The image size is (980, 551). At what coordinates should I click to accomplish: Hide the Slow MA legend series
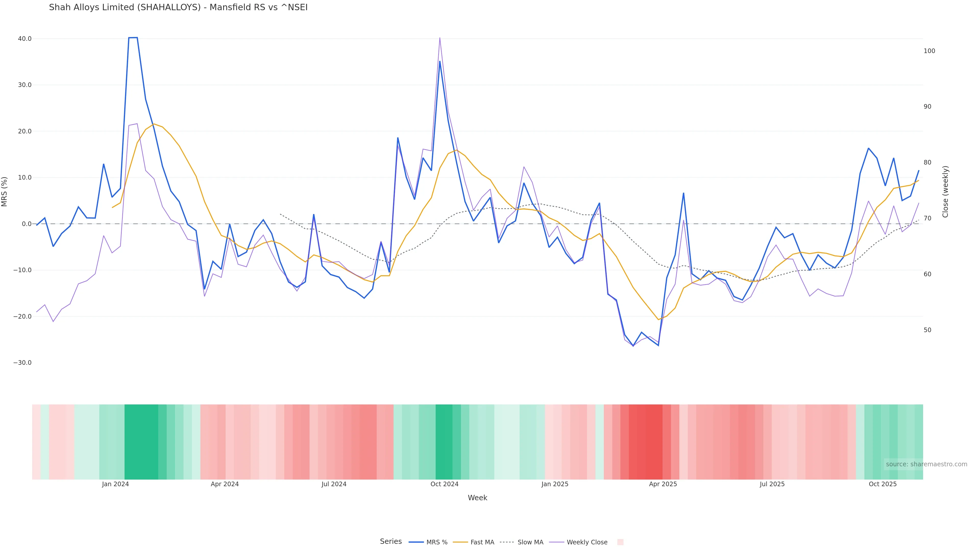tap(530, 542)
